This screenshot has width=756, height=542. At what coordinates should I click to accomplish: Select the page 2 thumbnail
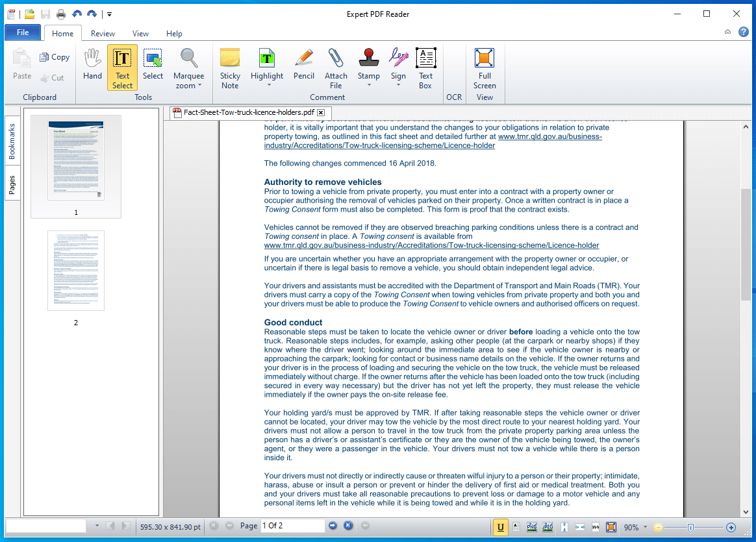(76, 271)
